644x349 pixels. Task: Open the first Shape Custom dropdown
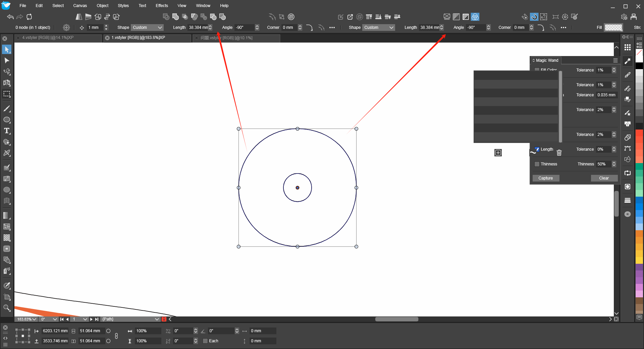click(x=148, y=28)
